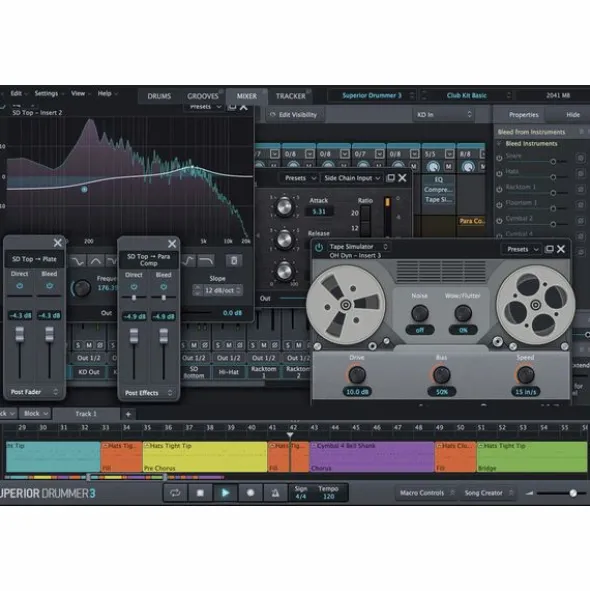Click the pan knob on 5/5 channel
Image resolution: width=590 pixels, height=591 pixels.
pyautogui.click(x=433, y=166)
